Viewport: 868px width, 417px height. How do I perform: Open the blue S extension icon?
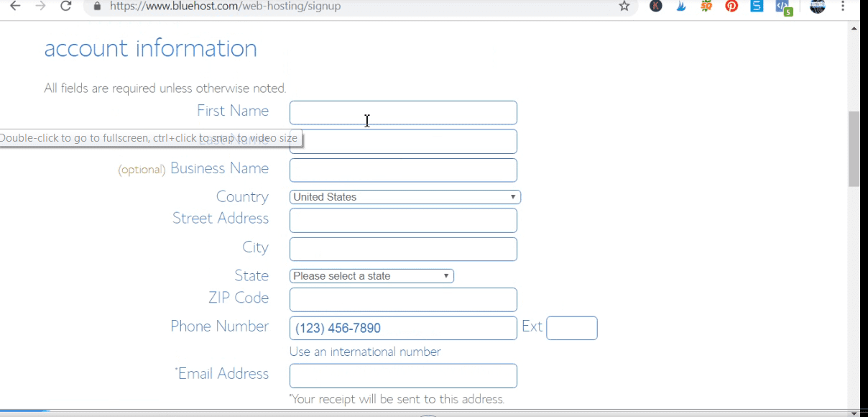click(x=757, y=6)
